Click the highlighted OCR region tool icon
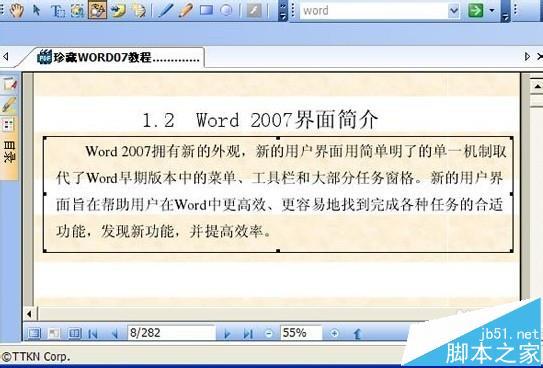Screen dimensions: 543x368 (x=97, y=10)
